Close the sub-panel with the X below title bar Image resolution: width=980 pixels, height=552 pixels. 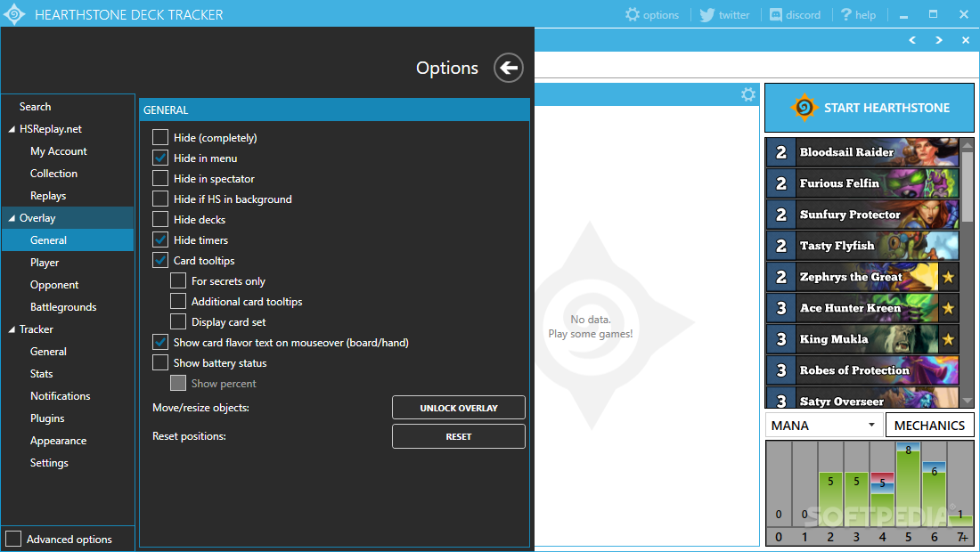click(966, 40)
